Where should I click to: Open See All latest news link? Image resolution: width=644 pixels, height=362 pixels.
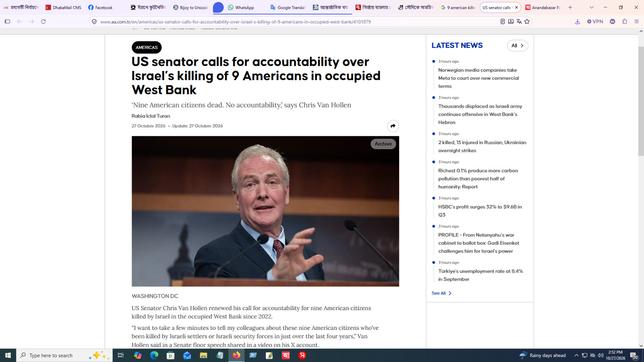click(442, 293)
